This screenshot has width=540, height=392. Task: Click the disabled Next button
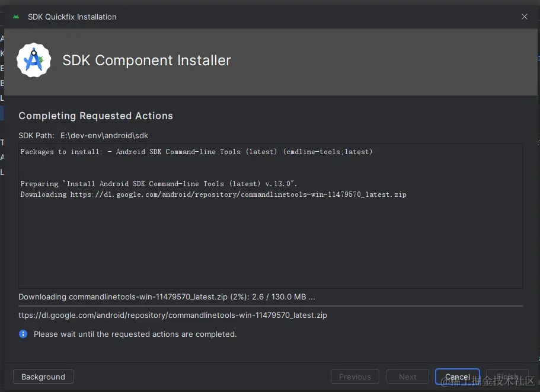(x=407, y=377)
